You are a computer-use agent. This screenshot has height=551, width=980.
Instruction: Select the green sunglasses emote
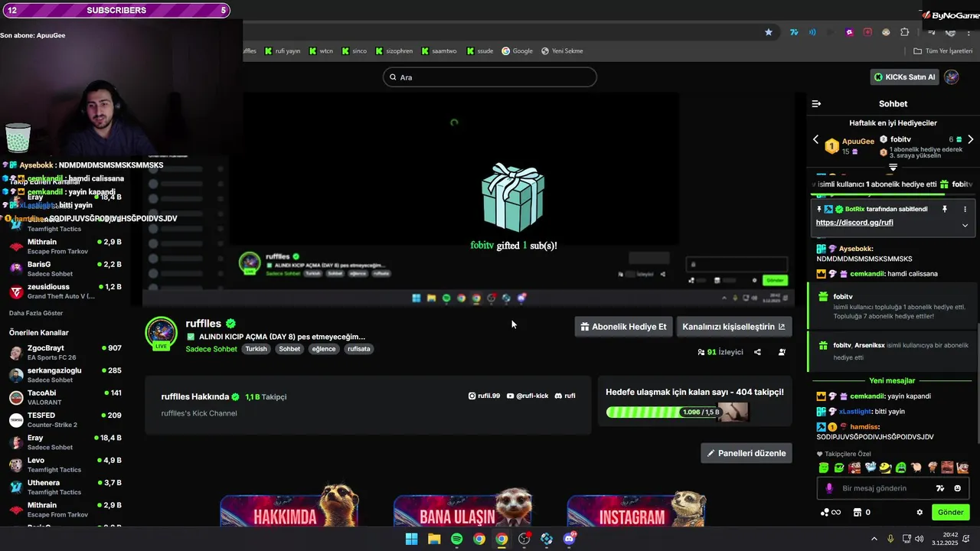(839, 468)
